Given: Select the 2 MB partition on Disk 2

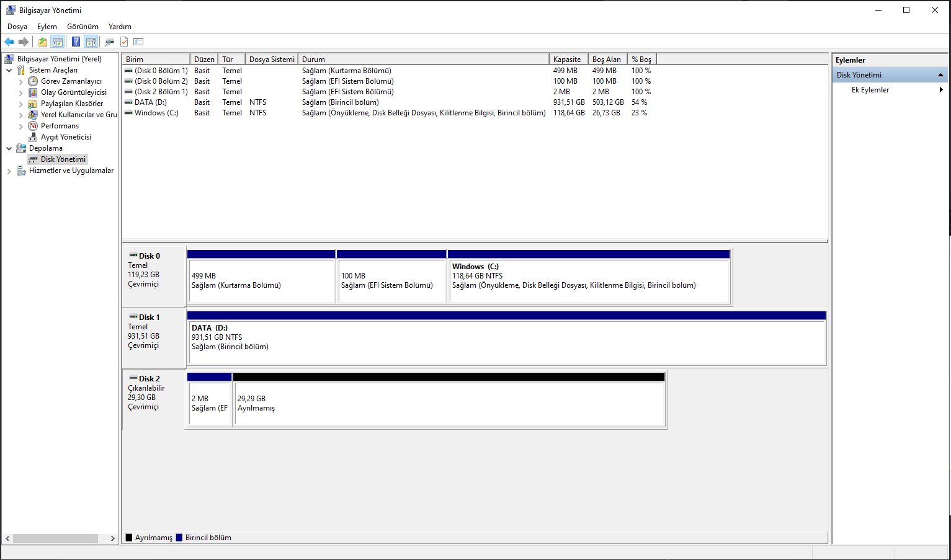Looking at the screenshot, I should [210, 399].
